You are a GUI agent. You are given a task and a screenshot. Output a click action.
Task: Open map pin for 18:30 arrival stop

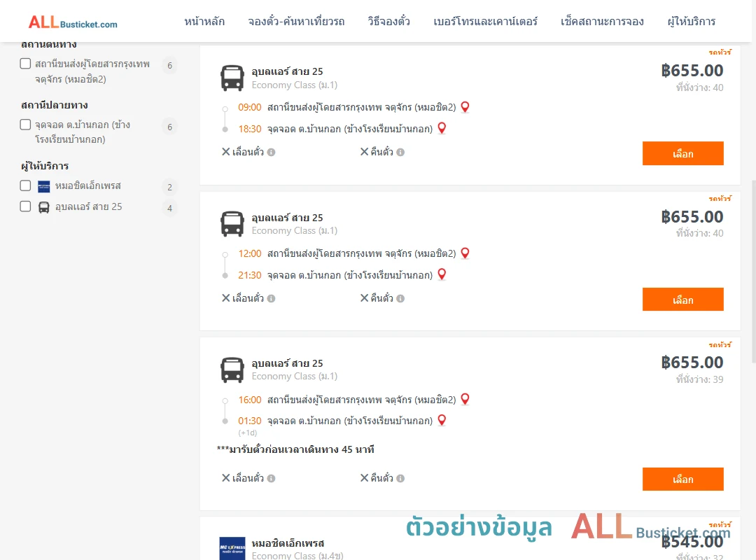point(442,128)
